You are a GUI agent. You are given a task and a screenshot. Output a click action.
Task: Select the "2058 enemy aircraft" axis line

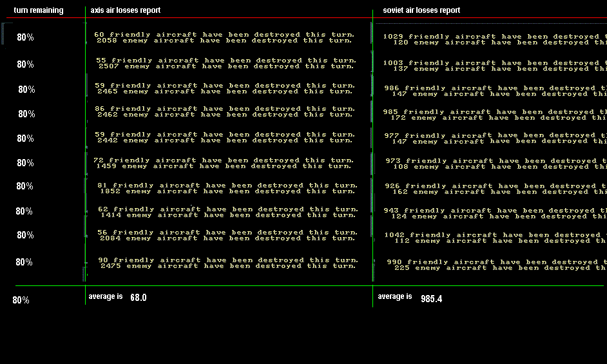[x=224, y=41]
